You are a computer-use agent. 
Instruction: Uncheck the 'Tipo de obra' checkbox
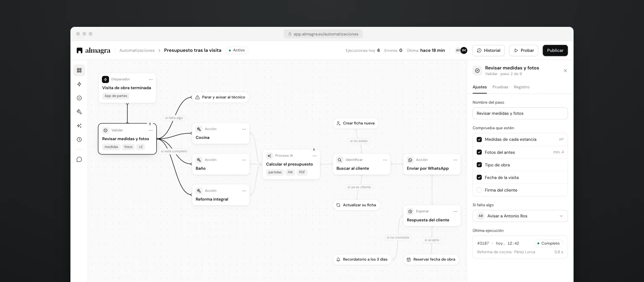pyautogui.click(x=479, y=165)
